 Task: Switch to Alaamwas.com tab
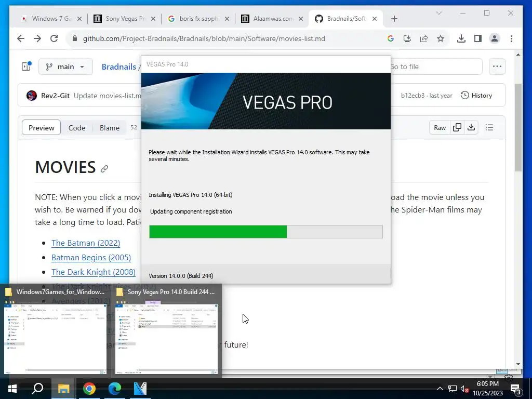(272, 19)
